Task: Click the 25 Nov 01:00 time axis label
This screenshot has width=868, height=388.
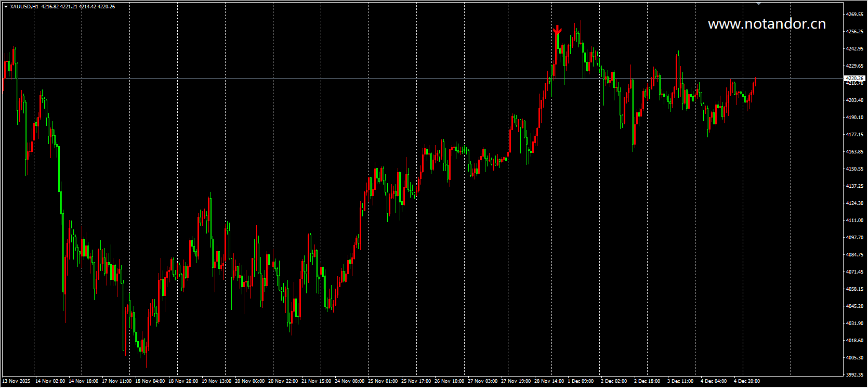Action: click(383, 381)
